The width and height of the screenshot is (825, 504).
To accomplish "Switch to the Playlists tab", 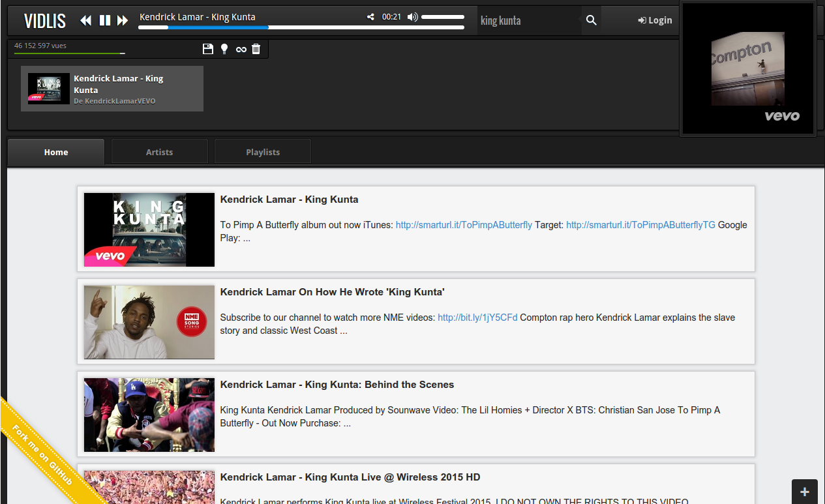I will (x=263, y=152).
